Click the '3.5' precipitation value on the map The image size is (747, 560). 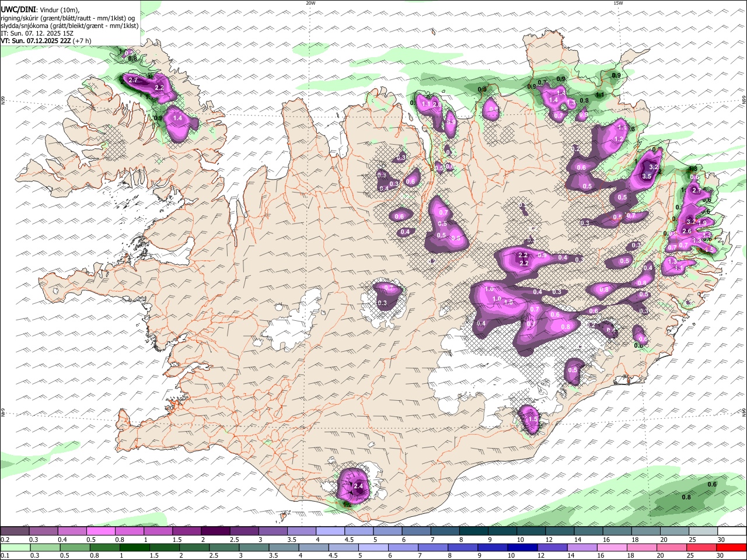[646, 176]
